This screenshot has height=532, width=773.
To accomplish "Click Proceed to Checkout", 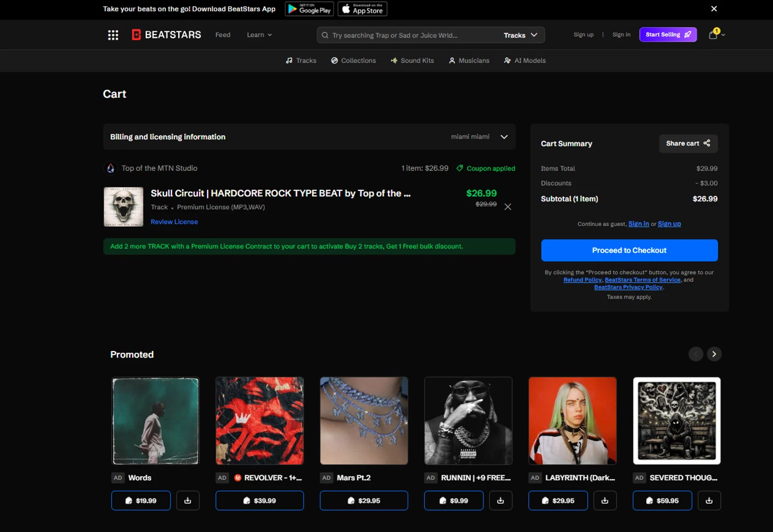I will [629, 250].
